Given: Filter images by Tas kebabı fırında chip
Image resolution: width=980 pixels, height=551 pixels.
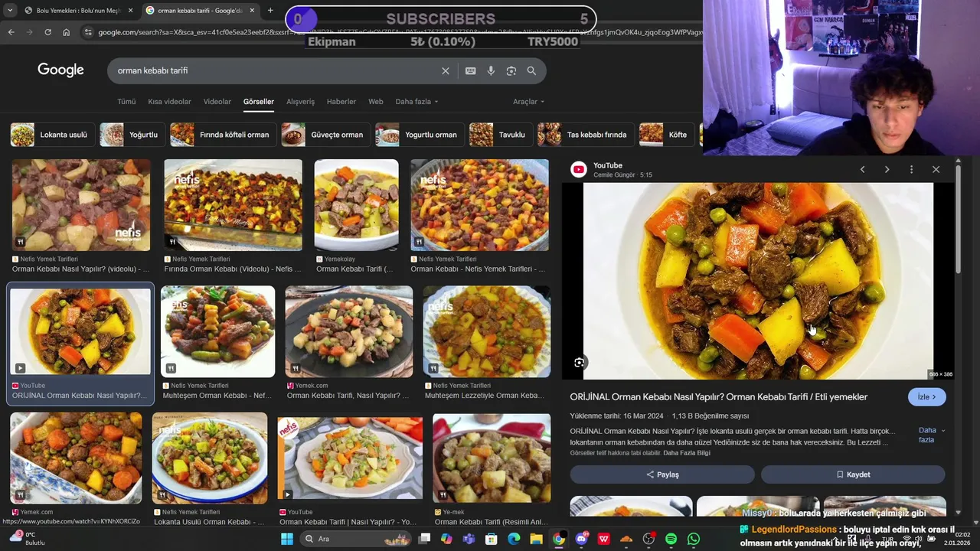Looking at the screenshot, I should [586, 135].
